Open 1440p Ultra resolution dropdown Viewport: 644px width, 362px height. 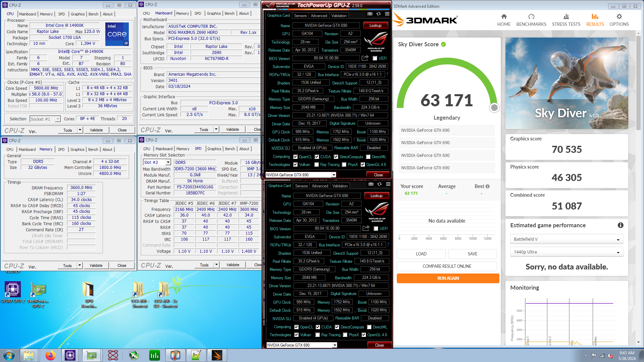[x=567, y=252]
